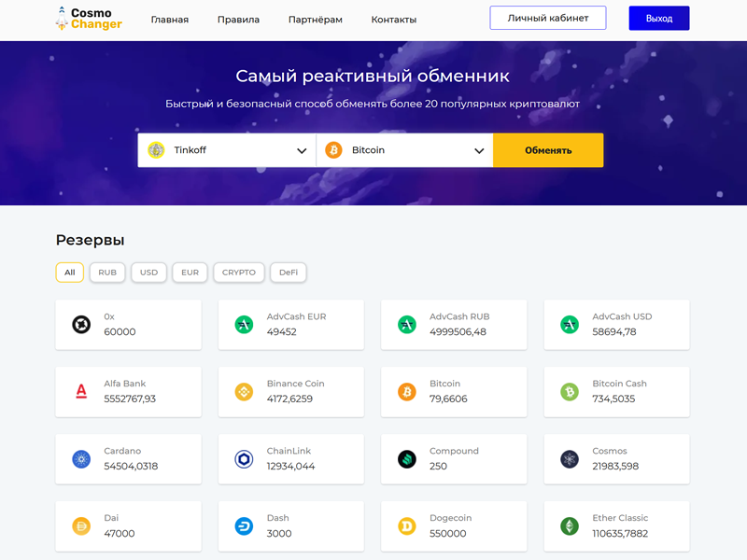This screenshot has height=560, width=747.
Task: Click the AdvCash RUB reserve icon
Action: [x=407, y=324]
